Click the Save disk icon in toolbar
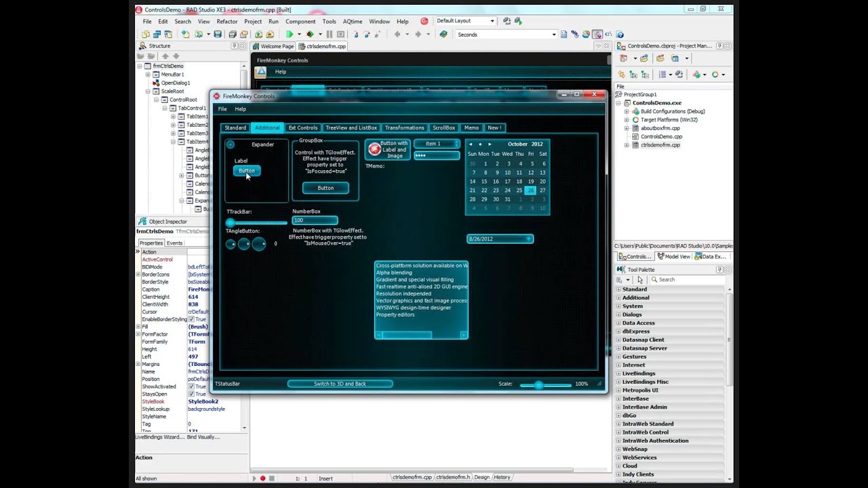The image size is (868, 488). pyautogui.click(x=218, y=34)
